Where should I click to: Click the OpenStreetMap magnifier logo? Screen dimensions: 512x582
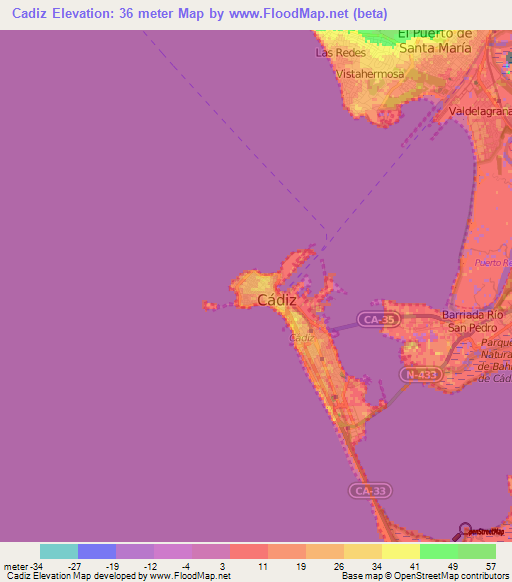478,532
